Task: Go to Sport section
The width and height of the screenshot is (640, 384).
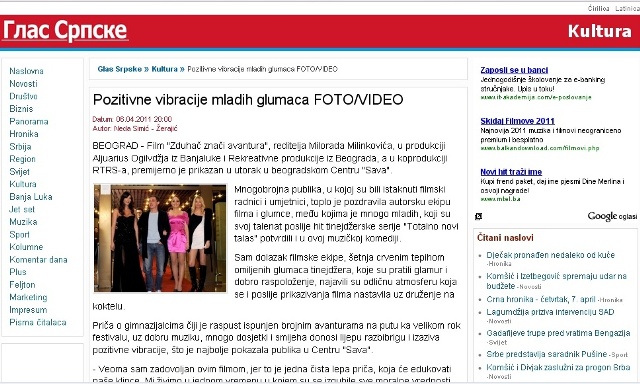Action: (x=19, y=235)
